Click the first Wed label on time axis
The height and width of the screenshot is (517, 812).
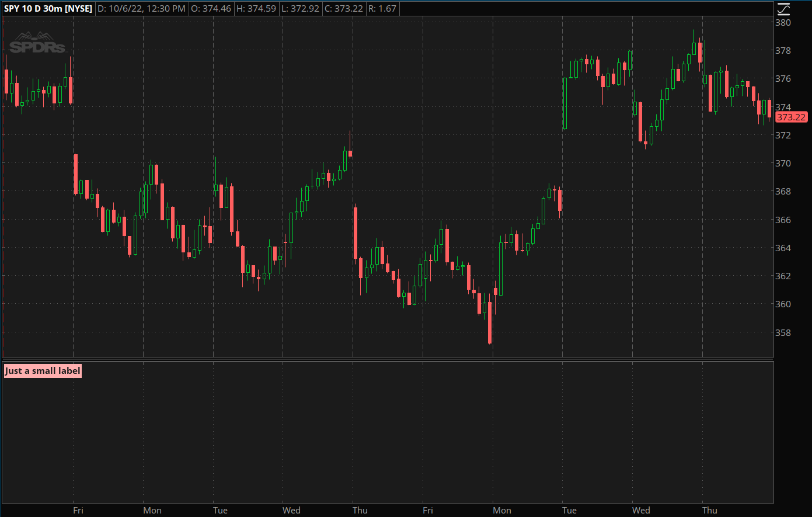(x=291, y=511)
